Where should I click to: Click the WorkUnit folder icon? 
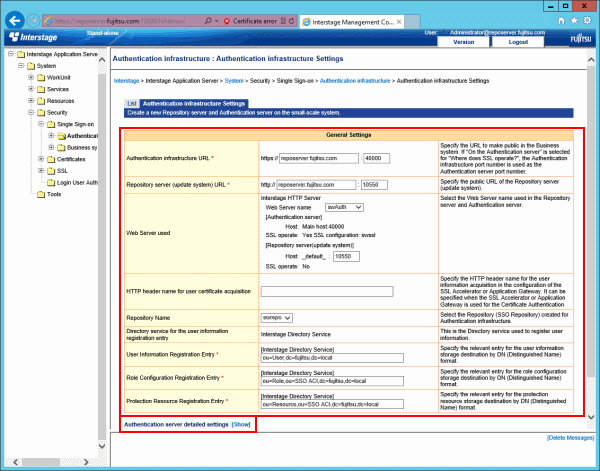(x=41, y=78)
